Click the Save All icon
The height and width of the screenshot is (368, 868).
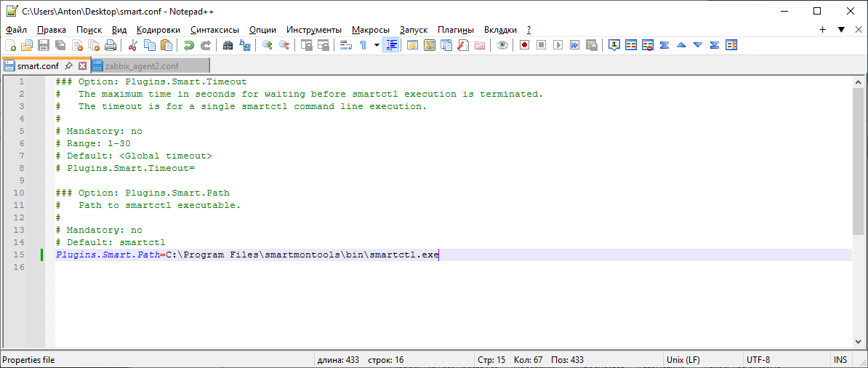[60, 45]
